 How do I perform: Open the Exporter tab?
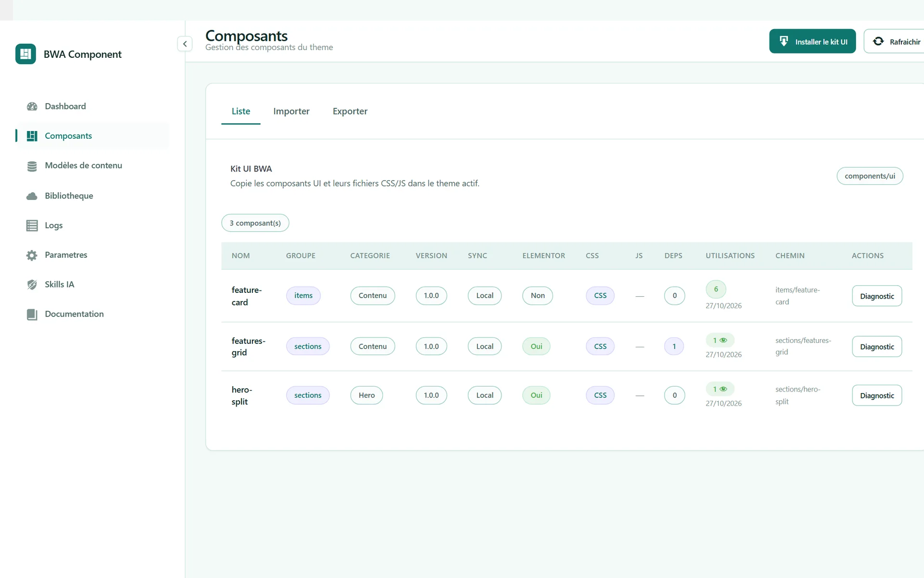tap(350, 111)
